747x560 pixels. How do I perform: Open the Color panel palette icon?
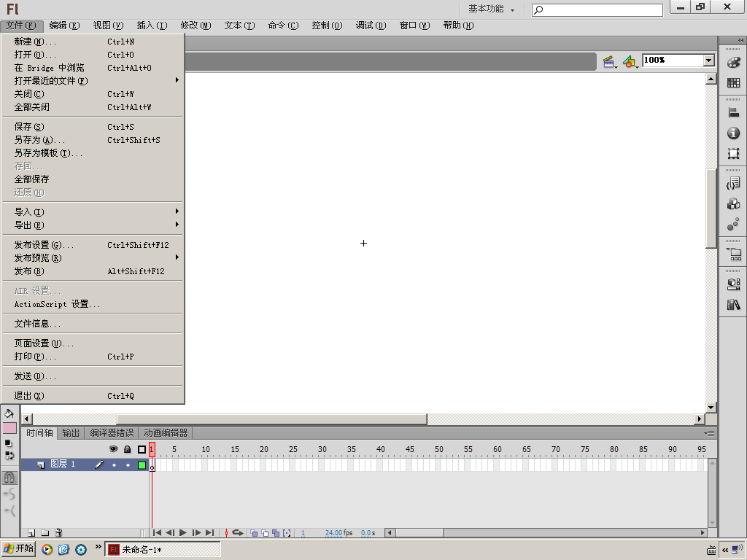click(x=734, y=63)
